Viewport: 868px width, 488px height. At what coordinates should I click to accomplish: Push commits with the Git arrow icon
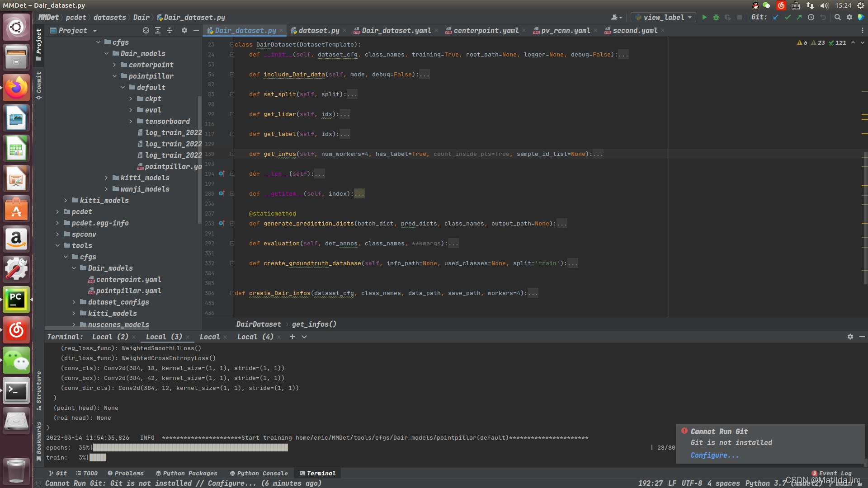(799, 17)
